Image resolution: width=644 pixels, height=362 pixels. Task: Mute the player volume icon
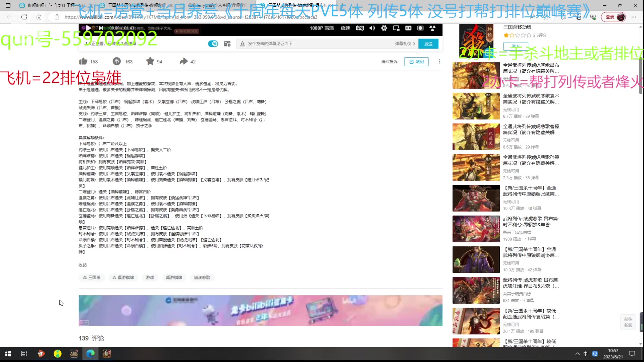coord(372,28)
